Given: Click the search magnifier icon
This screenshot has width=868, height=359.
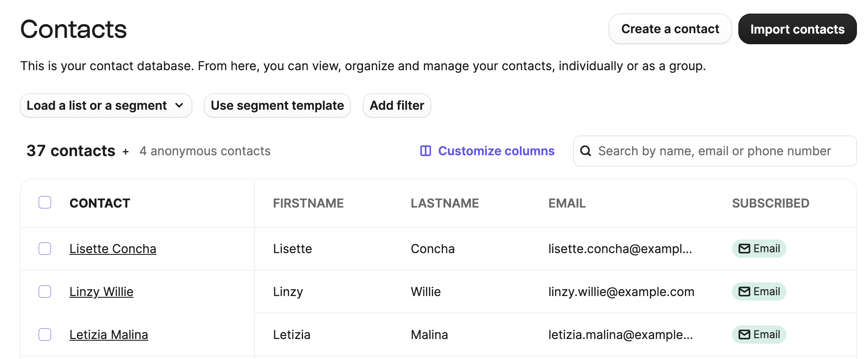Looking at the screenshot, I should click(x=585, y=151).
